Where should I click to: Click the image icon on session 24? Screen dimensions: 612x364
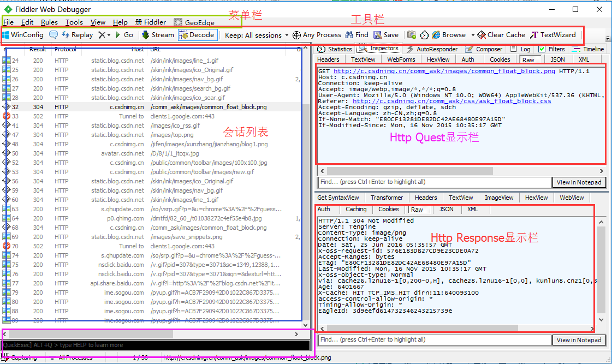(x=6, y=61)
